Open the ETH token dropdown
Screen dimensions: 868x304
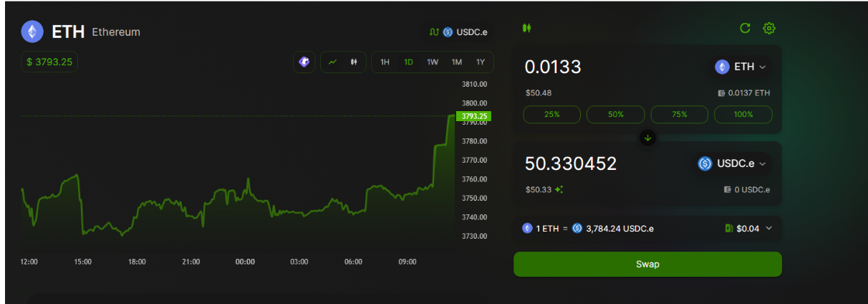[x=741, y=67]
